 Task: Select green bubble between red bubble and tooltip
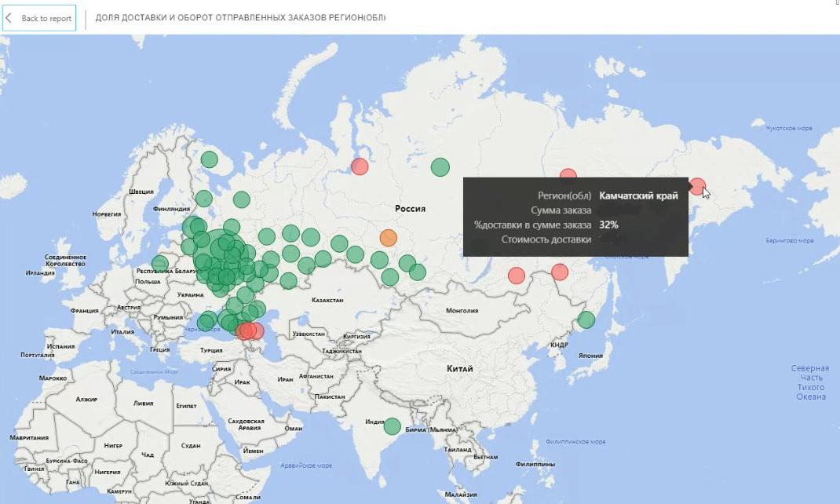440,166
